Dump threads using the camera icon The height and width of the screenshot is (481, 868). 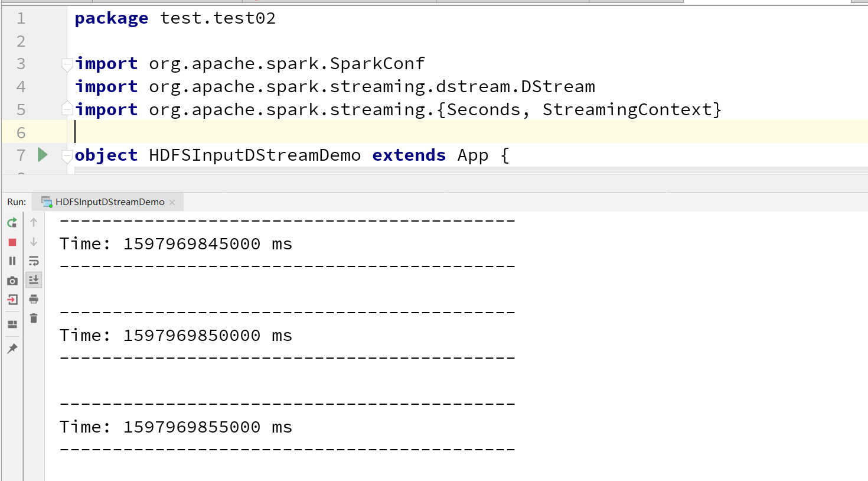tap(12, 281)
